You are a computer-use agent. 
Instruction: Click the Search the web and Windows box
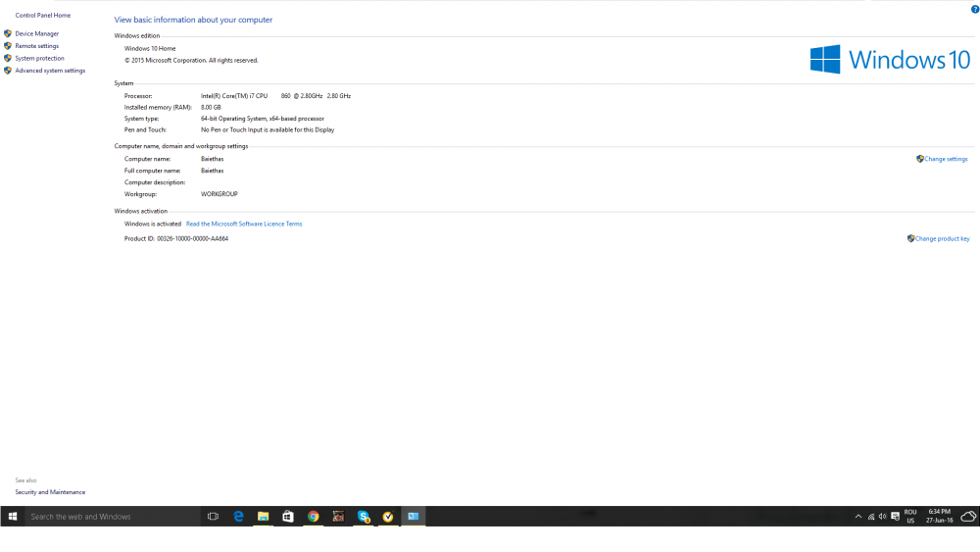coord(113,517)
